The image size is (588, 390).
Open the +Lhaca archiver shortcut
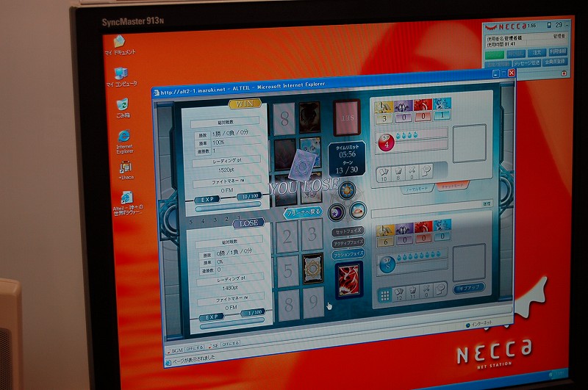126,169
